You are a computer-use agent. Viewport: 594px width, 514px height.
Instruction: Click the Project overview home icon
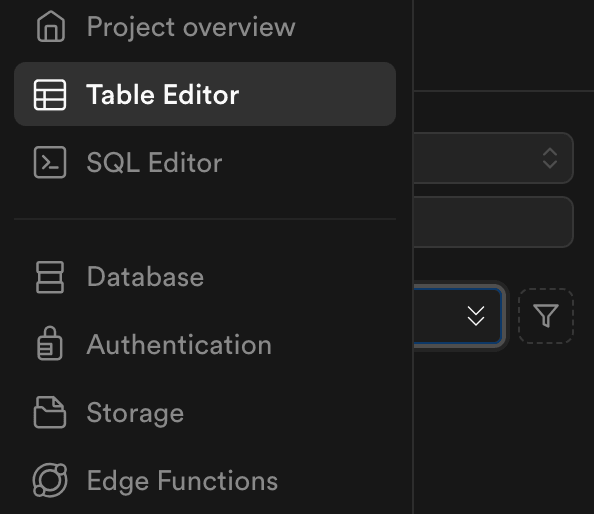point(51,27)
